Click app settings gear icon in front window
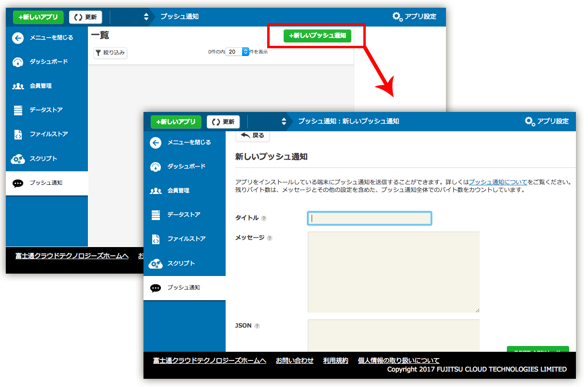The height and width of the screenshot is (387, 588). 530,121
